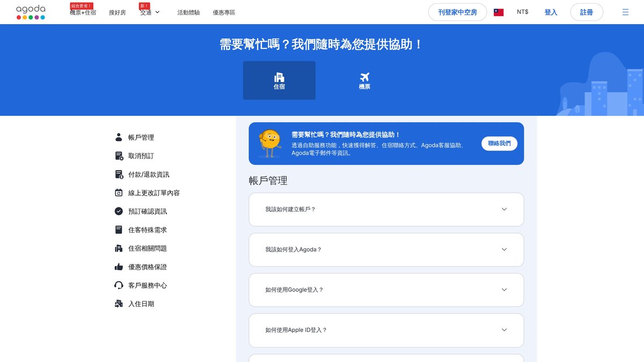The height and width of the screenshot is (362, 644).
Task: Click the hotel building icon on 住宿 tab
Action: (x=279, y=77)
